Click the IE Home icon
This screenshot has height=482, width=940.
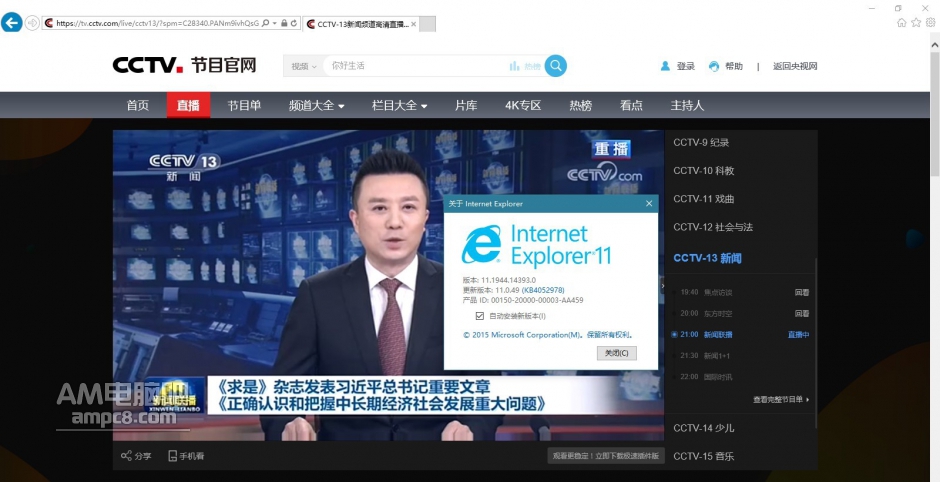902,23
